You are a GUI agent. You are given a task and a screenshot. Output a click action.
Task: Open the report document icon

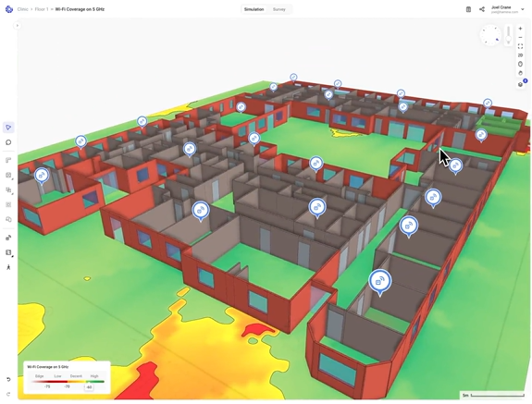[468, 9]
